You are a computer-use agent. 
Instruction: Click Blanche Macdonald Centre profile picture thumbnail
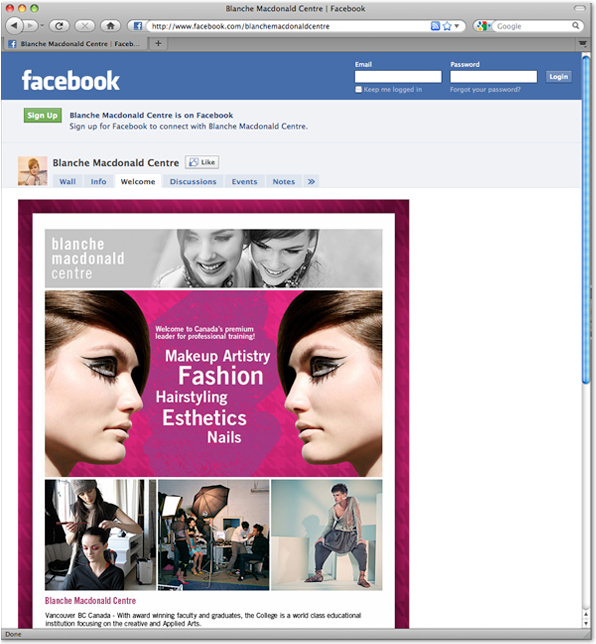pyautogui.click(x=32, y=171)
